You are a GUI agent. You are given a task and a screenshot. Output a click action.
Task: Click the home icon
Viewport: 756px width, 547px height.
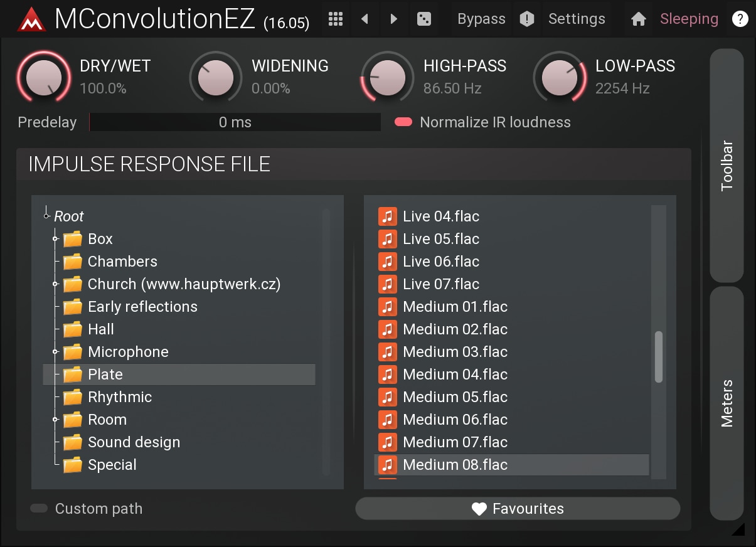639,19
